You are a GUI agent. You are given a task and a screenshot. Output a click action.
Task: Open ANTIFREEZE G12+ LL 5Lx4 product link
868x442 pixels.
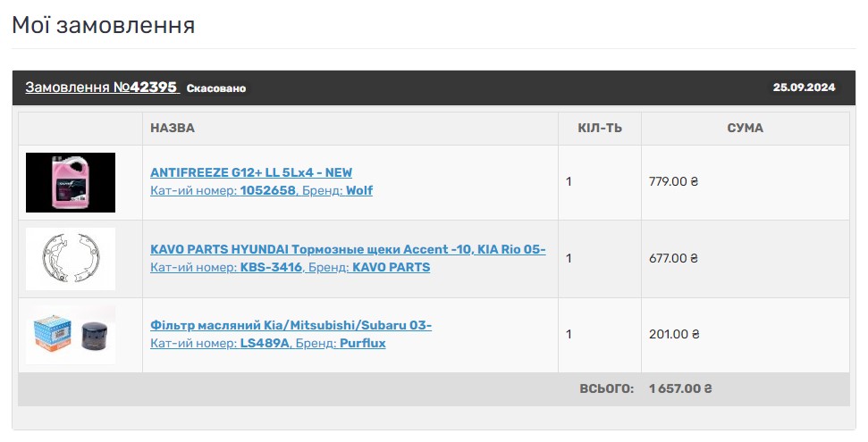[251, 172]
